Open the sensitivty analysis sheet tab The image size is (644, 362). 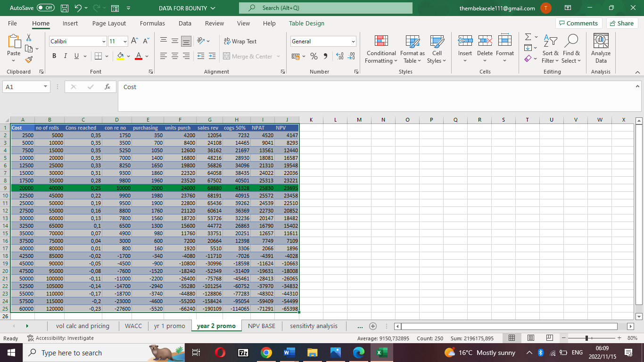[314, 326]
